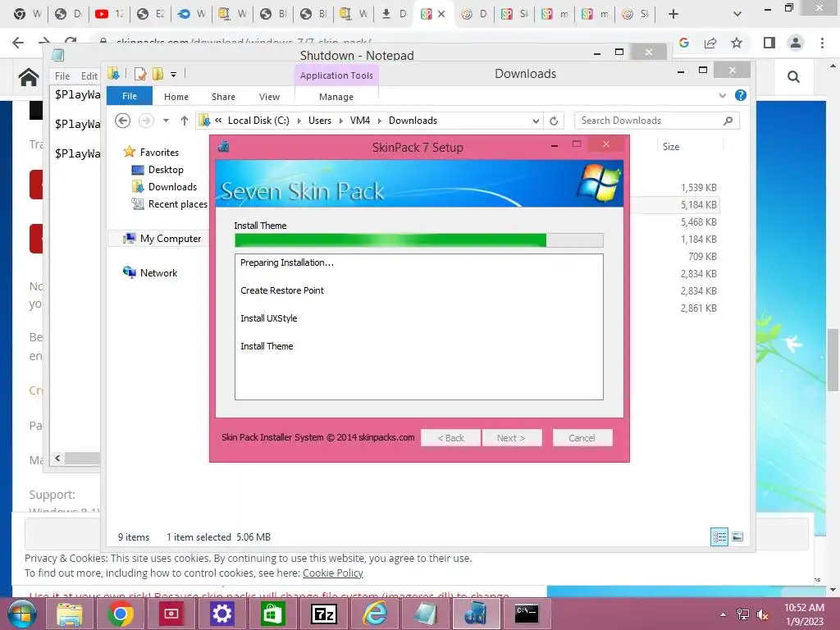Open Explorer help question mark icon
Screen dimensions: 840x630
coord(741,95)
